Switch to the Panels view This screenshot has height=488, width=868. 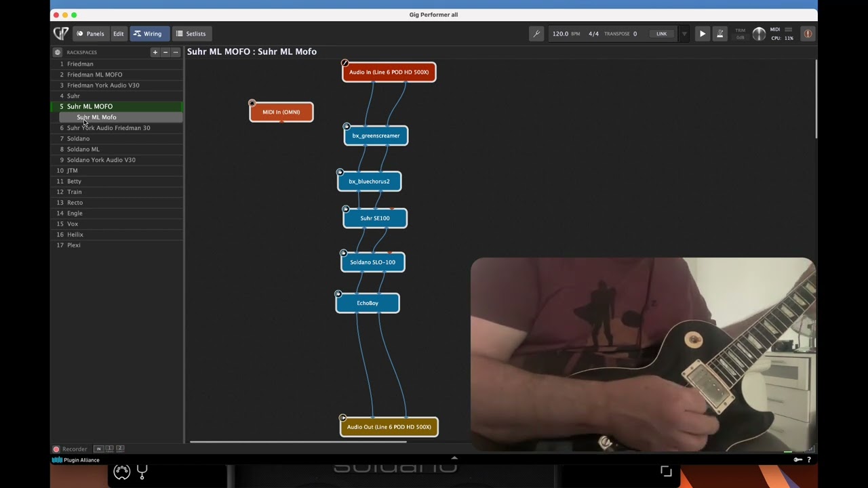click(x=90, y=33)
